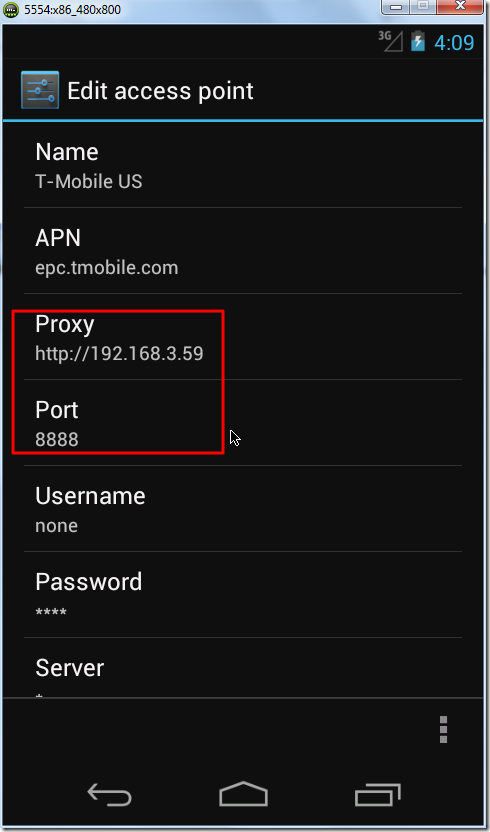Open the Username setting
The height and width of the screenshot is (832, 490).
pos(243,509)
